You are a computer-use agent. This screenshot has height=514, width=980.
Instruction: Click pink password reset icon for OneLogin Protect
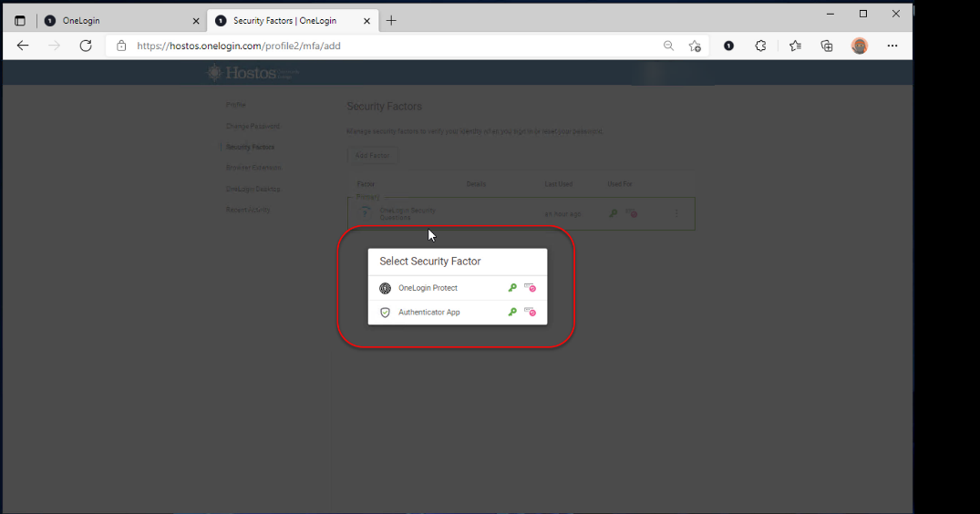[x=530, y=288]
